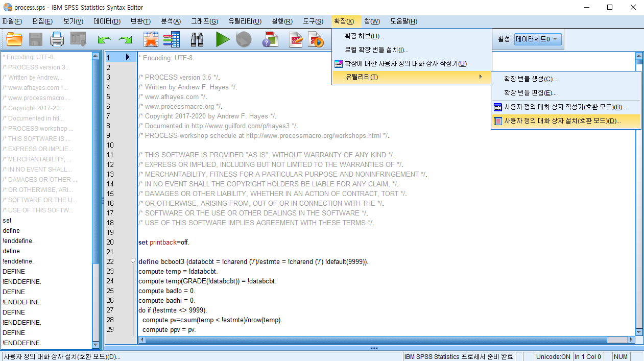This screenshot has height=361, width=644.
Task: Click the Save floppy disk toolbar icon
Action: coord(36,39)
